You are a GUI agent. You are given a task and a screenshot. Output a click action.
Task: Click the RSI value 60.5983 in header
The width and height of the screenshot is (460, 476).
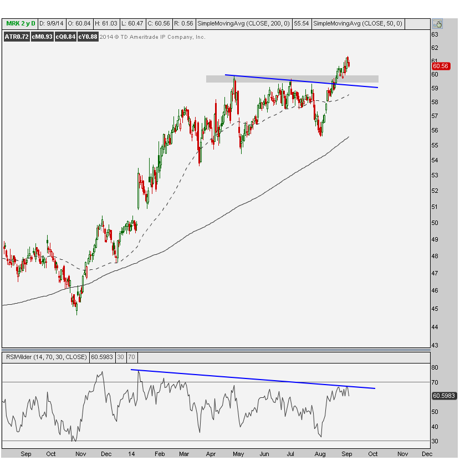102,357
